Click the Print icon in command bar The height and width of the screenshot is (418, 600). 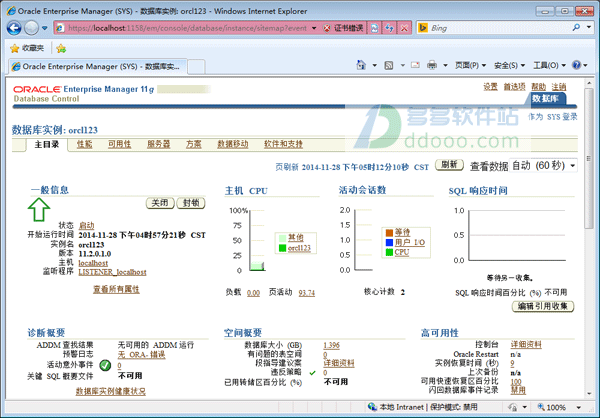(x=432, y=65)
